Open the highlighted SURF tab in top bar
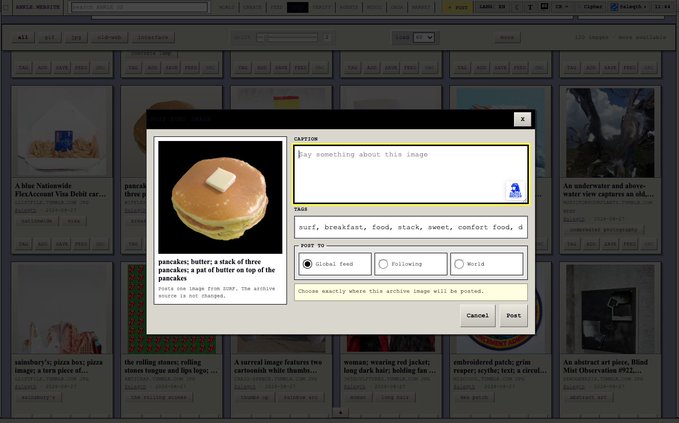The height and width of the screenshot is (423, 679). (x=297, y=7)
